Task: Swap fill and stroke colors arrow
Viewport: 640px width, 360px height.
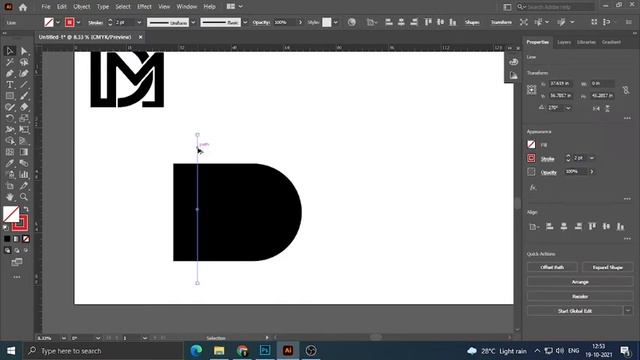Action: [26, 209]
